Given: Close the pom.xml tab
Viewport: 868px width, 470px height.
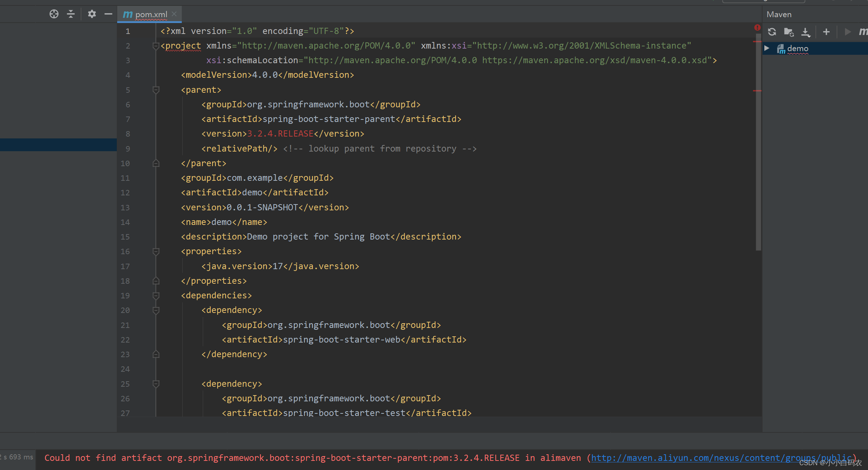Looking at the screenshot, I should (x=174, y=14).
